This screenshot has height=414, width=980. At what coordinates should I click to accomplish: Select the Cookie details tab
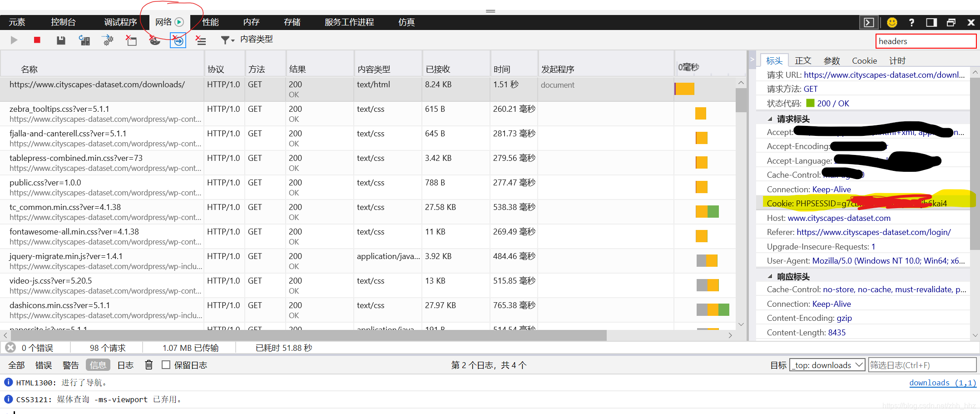[x=864, y=60]
